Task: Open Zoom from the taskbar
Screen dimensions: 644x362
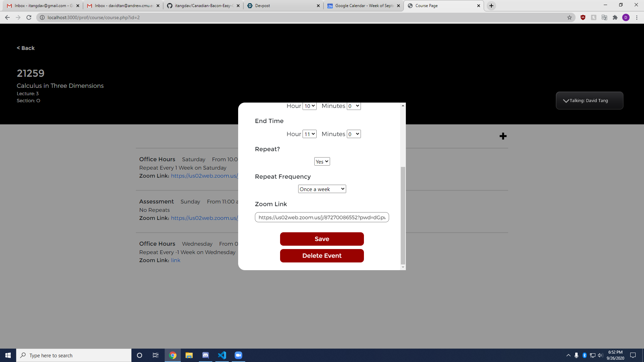Action: 238,355
